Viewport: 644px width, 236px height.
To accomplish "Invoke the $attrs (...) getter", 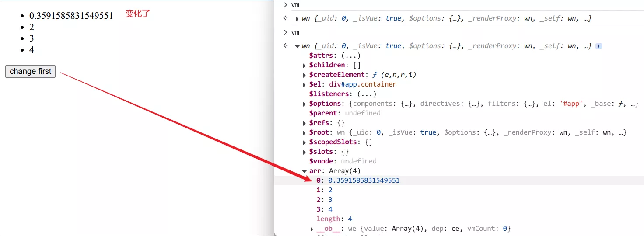I will (x=350, y=56).
